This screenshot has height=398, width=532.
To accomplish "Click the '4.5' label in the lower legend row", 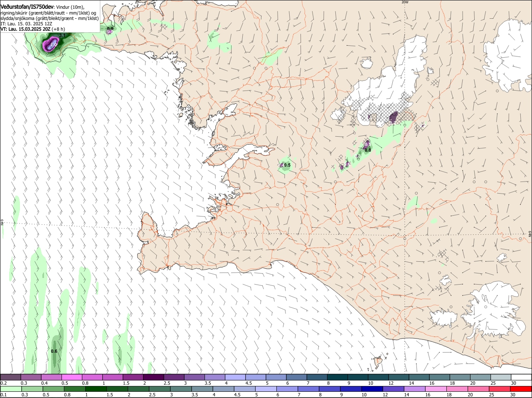I will 237,395.
